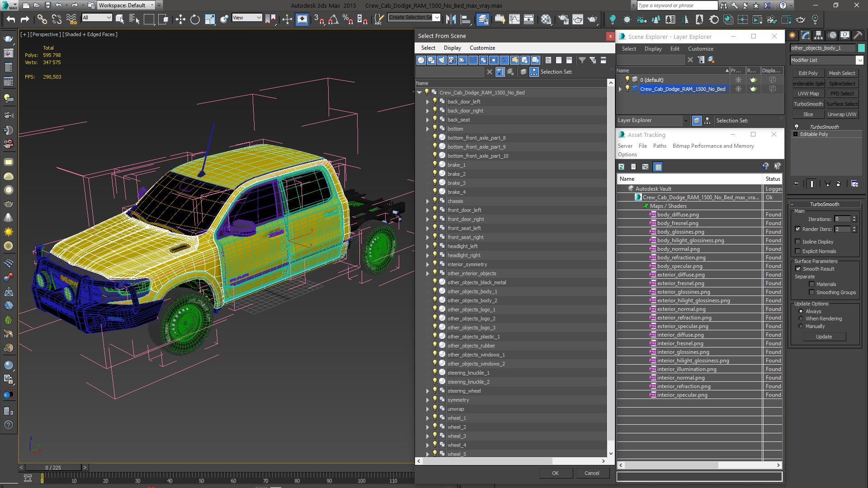The height and width of the screenshot is (488, 868).
Task: Click the UVW Map modifier button
Action: (808, 94)
